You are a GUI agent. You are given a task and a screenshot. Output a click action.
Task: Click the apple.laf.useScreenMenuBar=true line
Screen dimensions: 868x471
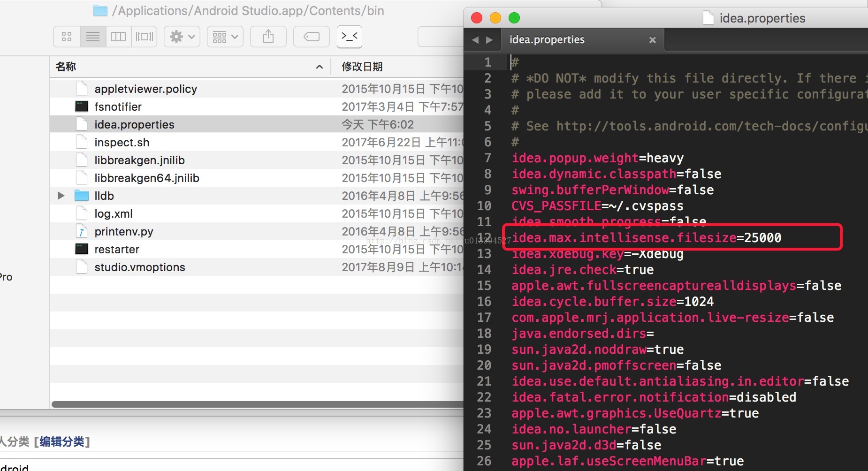pos(627,461)
